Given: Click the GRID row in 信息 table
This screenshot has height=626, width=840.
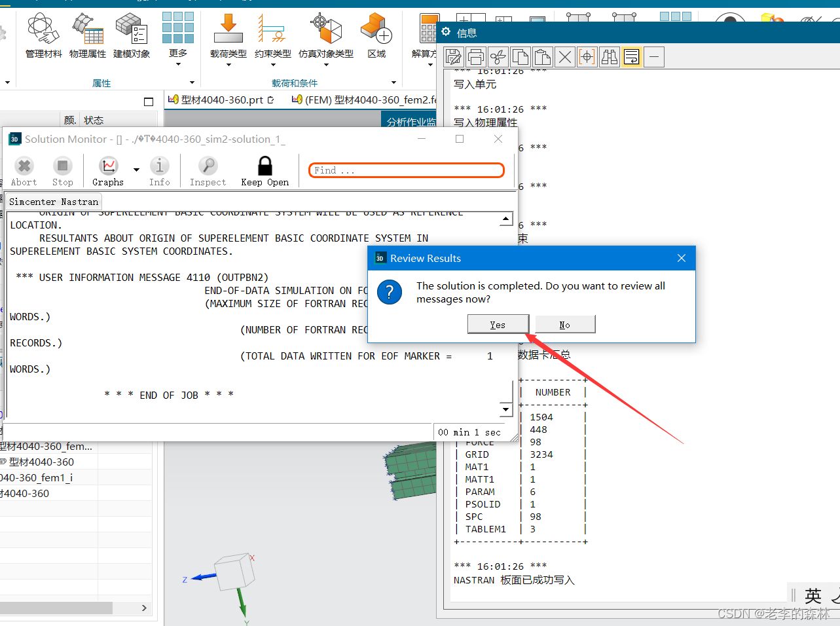Looking at the screenshot, I should tap(520, 454).
